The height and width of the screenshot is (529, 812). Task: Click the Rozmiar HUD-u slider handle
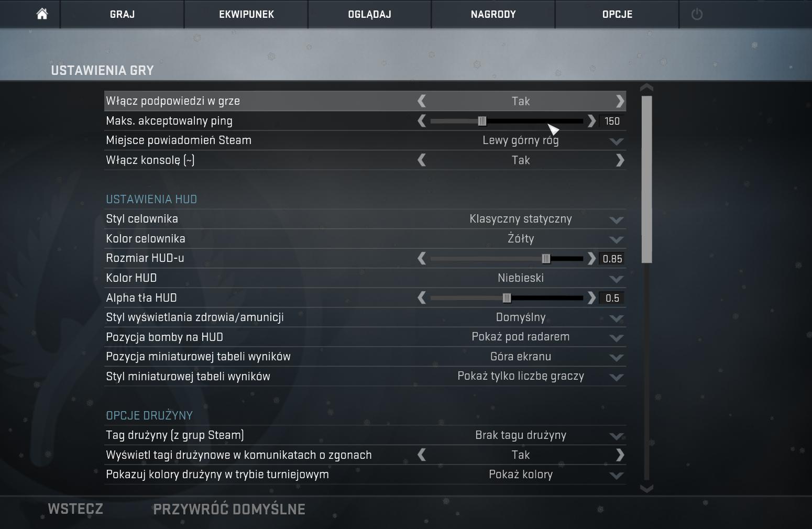coord(546,258)
